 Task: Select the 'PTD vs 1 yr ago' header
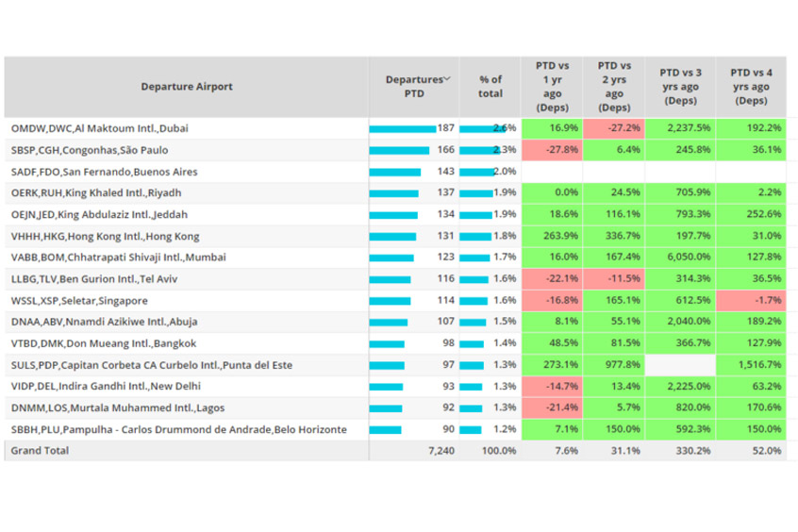pyautogui.click(x=552, y=87)
